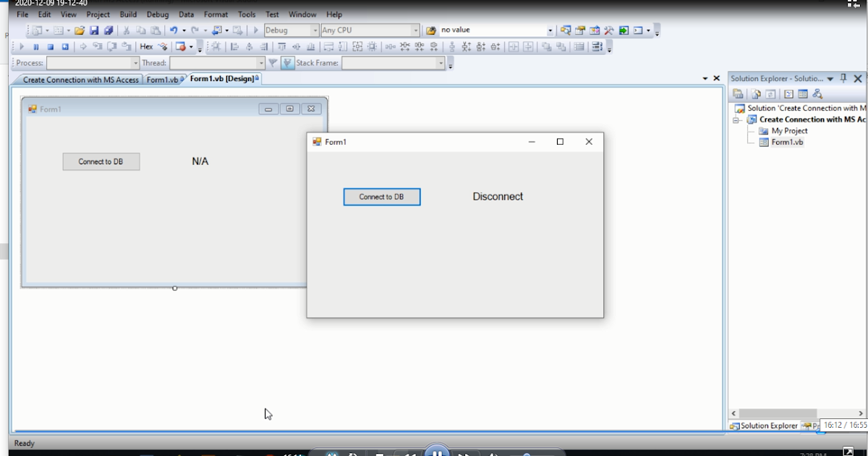Click the Continue green arrow icon
The width and height of the screenshot is (868, 456).
click(x=21, y=46)
